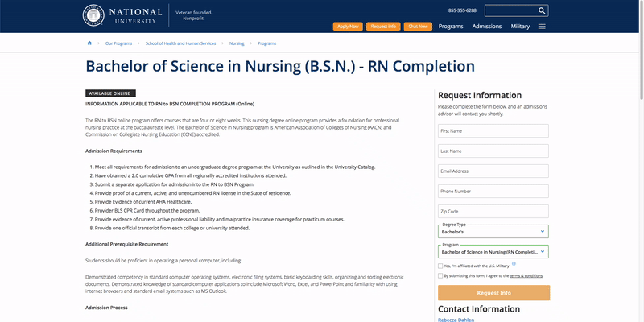644x322 pixels.
Task: Open the hamburger menu icon
Action: (x=542, y=27)
